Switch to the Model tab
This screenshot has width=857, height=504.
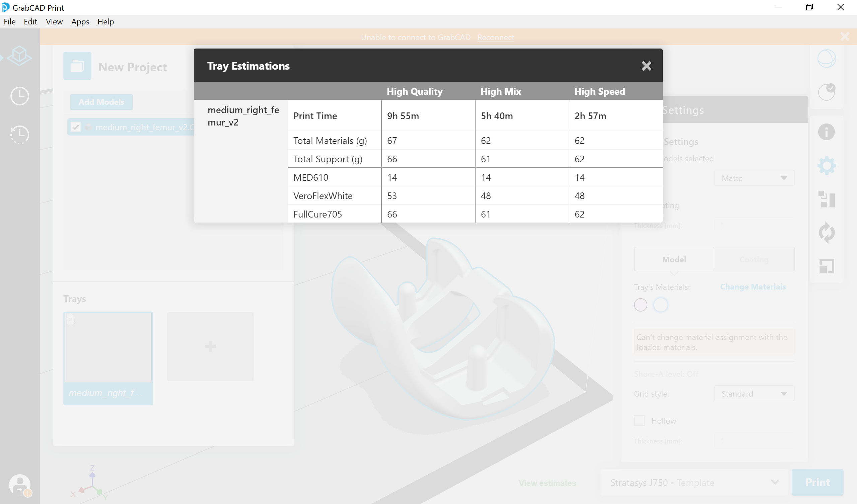(x=674, y=259)
